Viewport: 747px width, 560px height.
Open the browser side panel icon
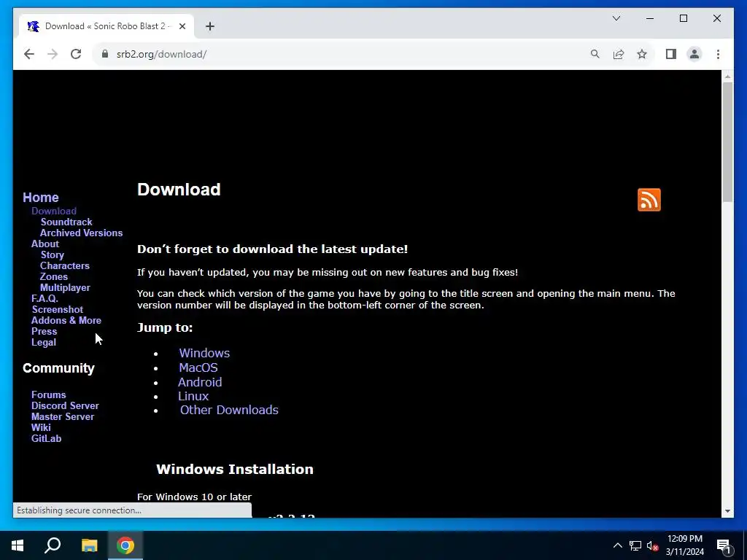pos(671,54)
